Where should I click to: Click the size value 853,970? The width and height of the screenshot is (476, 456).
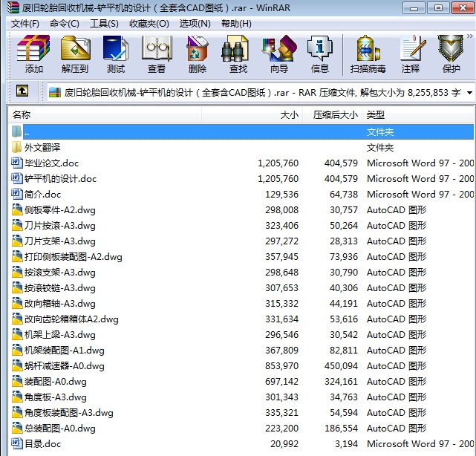(x=281, y=366)
